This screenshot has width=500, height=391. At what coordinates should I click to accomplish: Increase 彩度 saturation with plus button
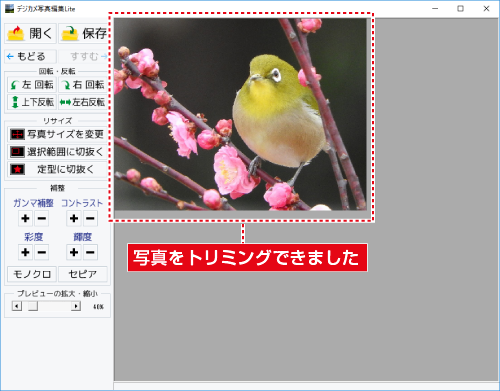pyautogui.click(x=25, y=252)
